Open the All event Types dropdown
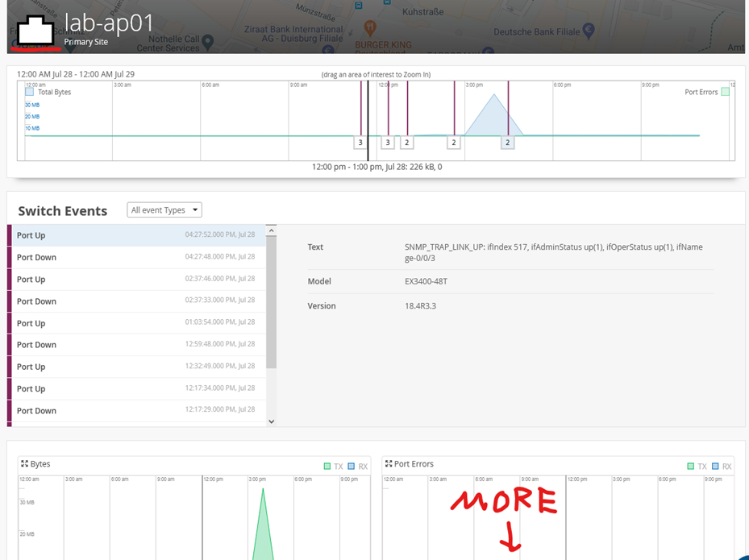 click(x=164, y=209)
